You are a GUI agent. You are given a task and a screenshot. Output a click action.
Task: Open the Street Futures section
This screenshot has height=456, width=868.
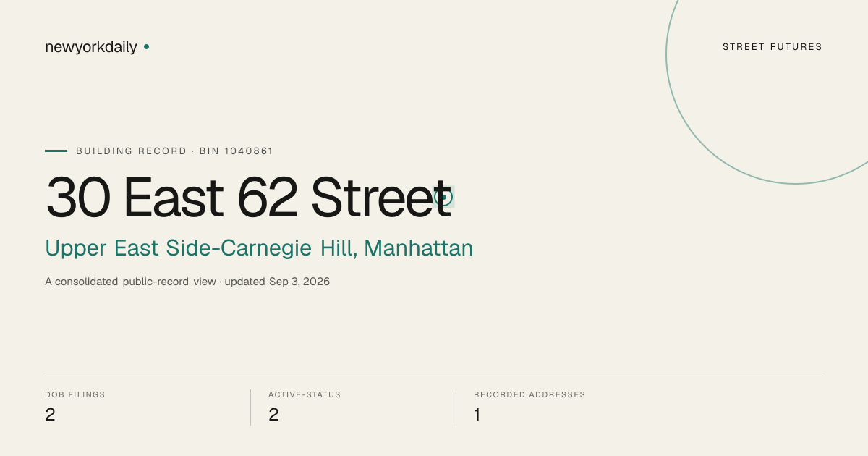point(773,47)
